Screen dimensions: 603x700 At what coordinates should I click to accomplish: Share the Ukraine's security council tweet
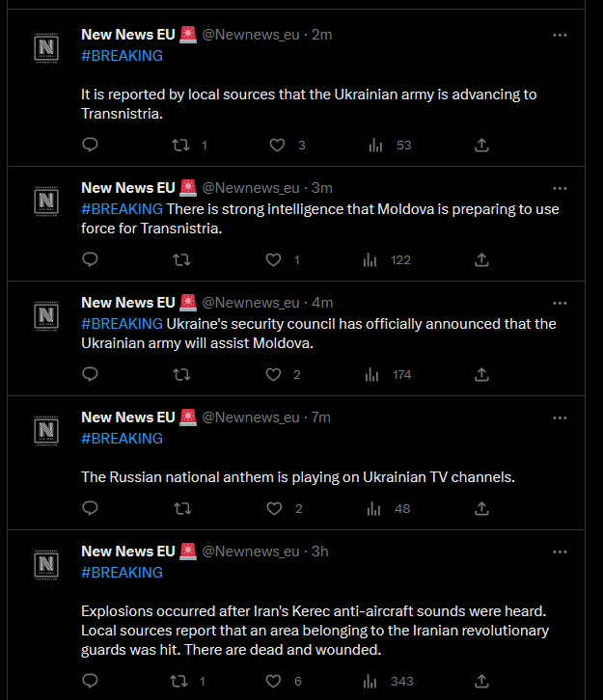pyautogui.click(x=481, y=374)
